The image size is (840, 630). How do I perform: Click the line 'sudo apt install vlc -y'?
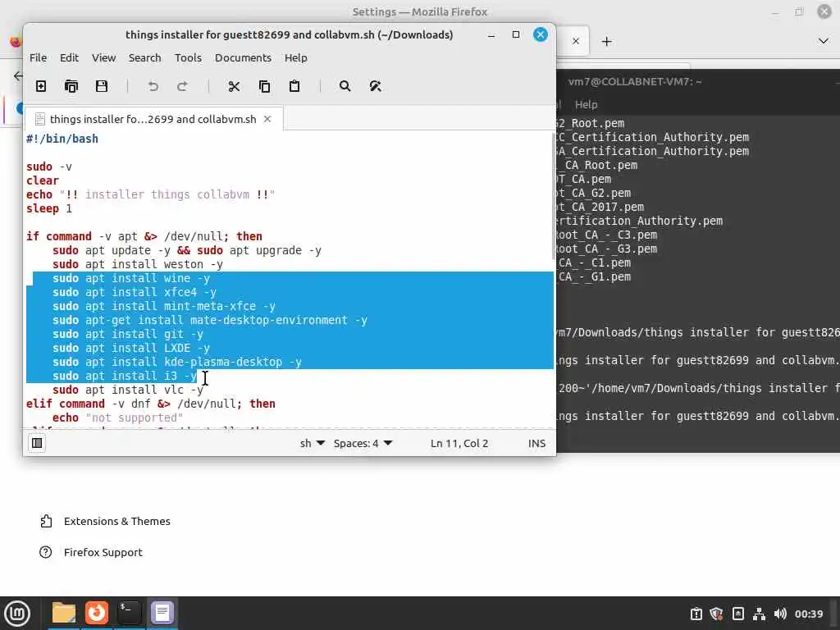(x=127, y=390)
